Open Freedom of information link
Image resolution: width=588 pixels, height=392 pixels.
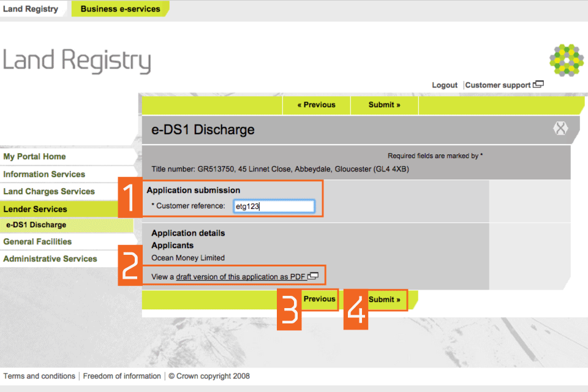point(122,376)
